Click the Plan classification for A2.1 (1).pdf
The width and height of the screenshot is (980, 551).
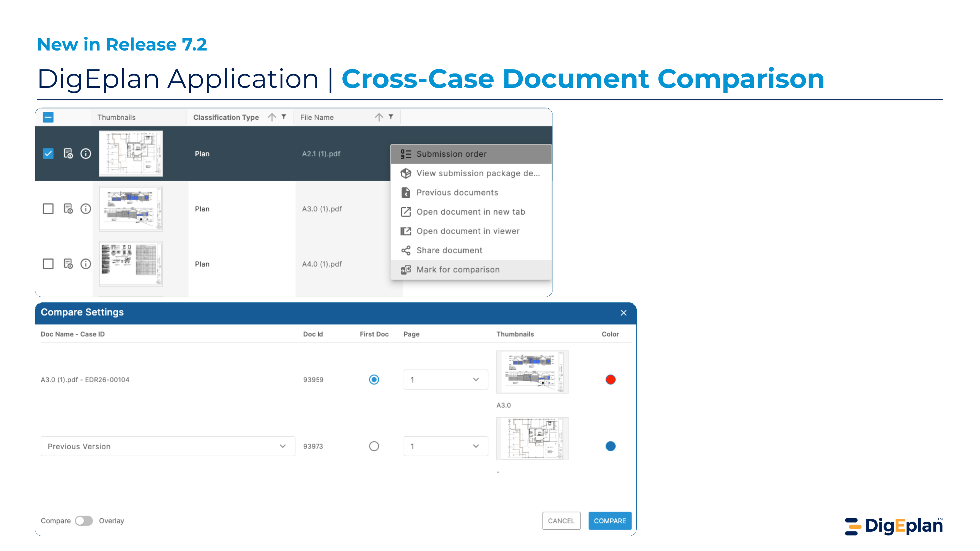click(x=202, y=154)
